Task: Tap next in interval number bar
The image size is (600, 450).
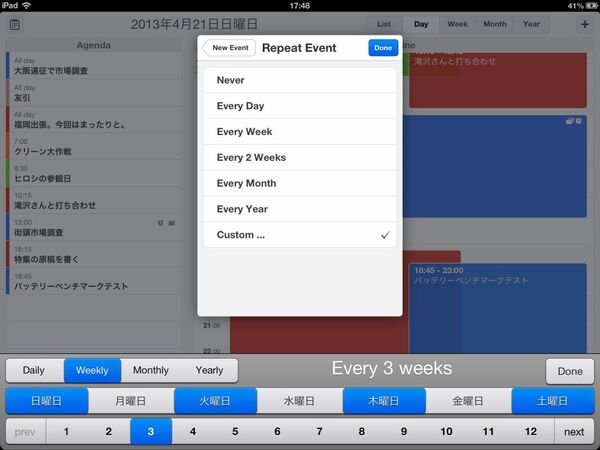Action: (574, 432)
